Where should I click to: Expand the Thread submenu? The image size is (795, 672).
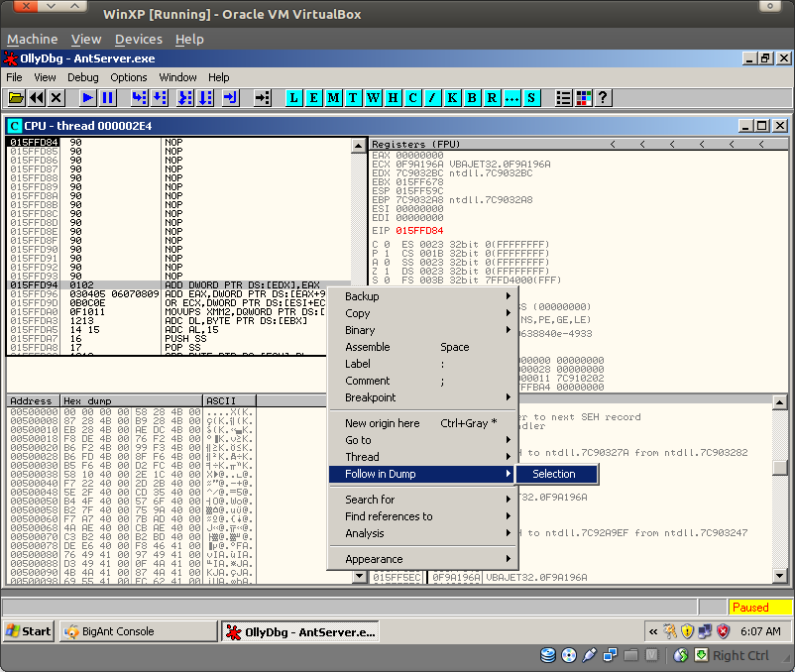tap(423, 457)
